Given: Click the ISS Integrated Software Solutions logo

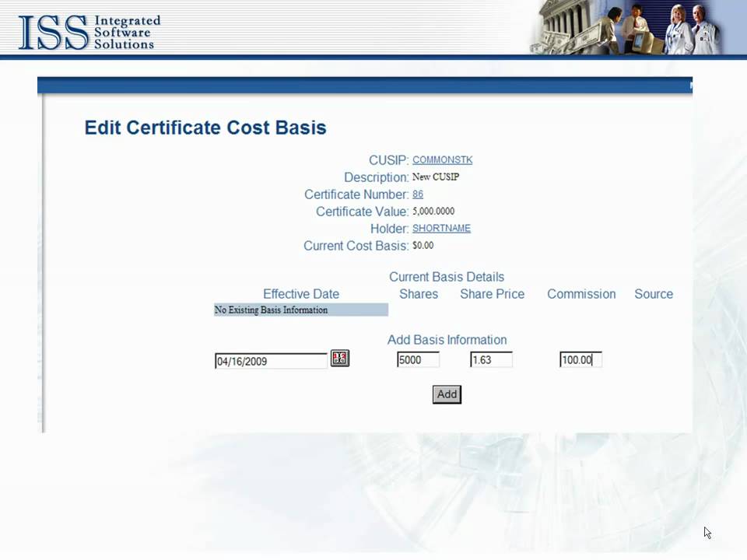Looking at the screenshot, I should click(x=89, y=32).
